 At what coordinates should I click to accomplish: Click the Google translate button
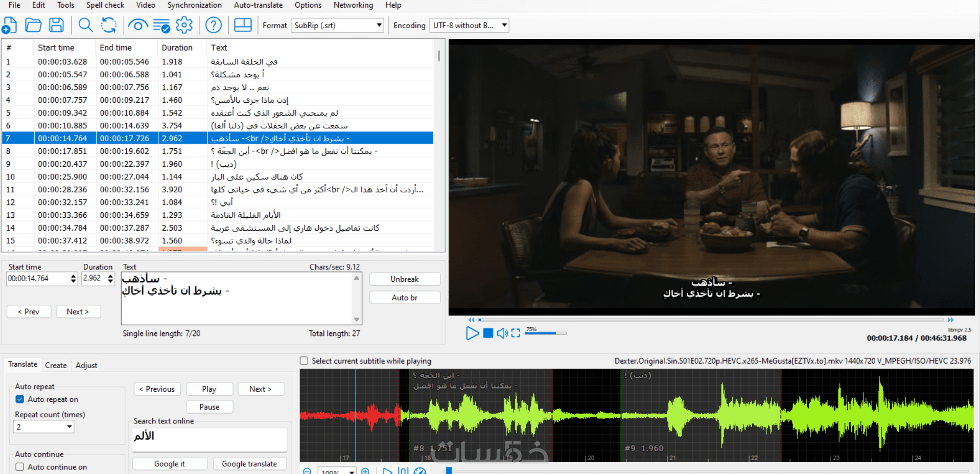click(249, 464)
